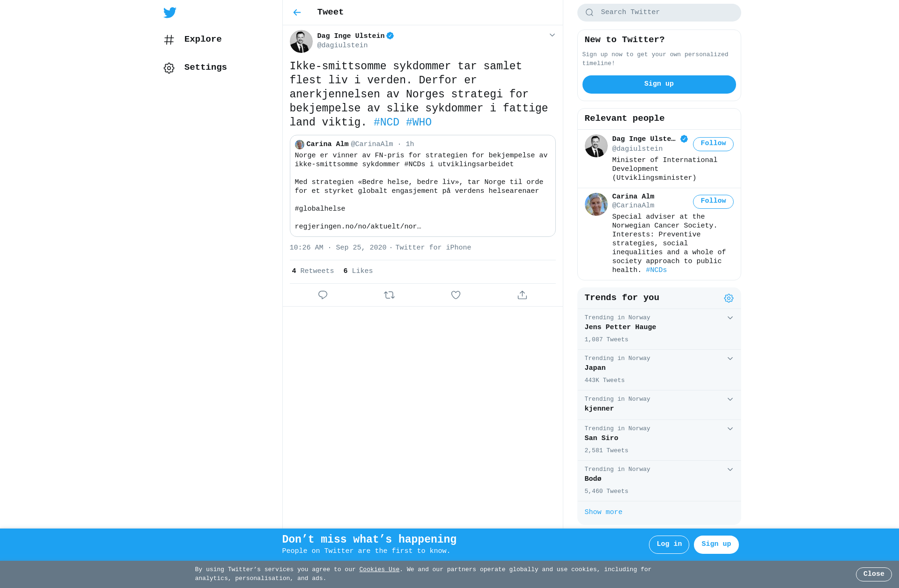Image resolution: width=899 pixels, height=588 pixels.
Task: Open options chevron for Bodø trend
Action: (730, 470)
